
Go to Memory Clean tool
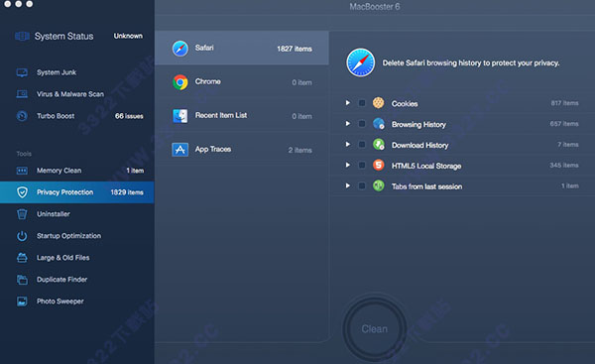pyautogui.click(x=77, y=171)
